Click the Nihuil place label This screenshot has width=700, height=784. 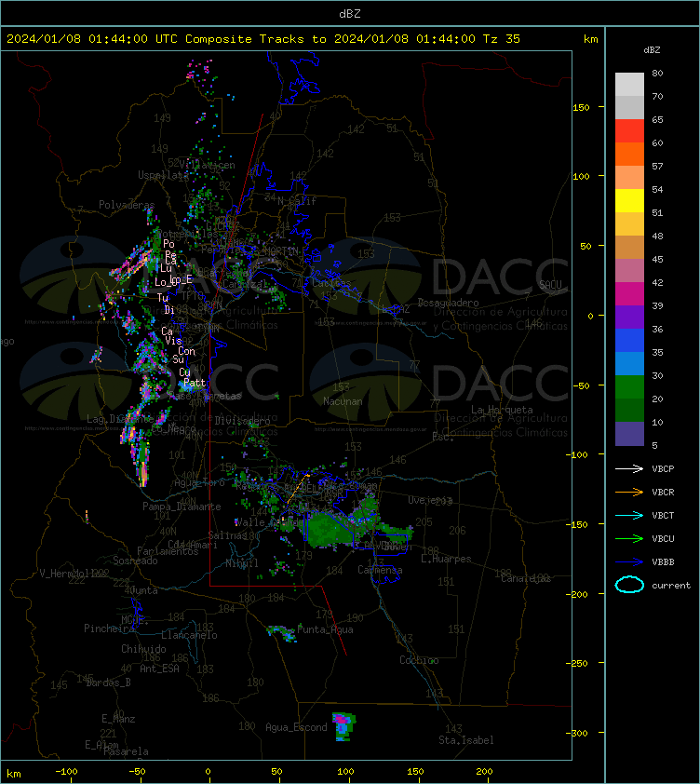(242, 563)
